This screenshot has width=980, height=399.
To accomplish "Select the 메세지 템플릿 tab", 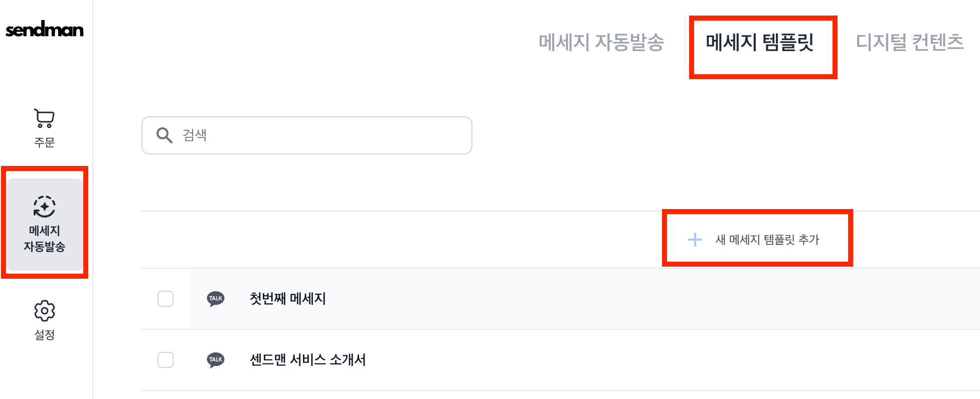I will (759, 42).
